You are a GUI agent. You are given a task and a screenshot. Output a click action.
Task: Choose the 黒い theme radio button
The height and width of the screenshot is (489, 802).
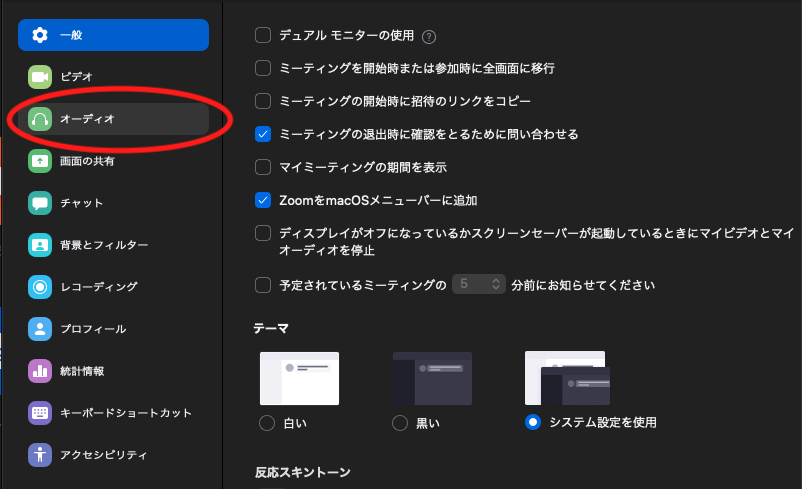tap(400, 423)
